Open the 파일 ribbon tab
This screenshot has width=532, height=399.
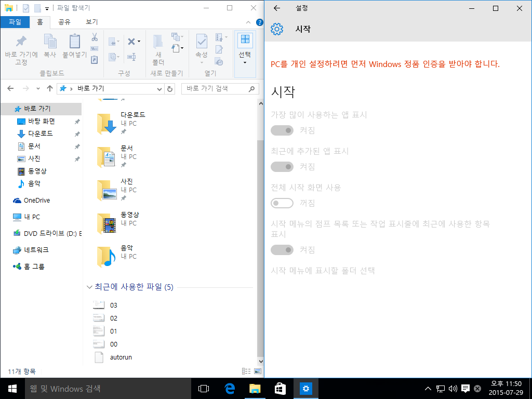pyautogui.click(x=15, y=22)
